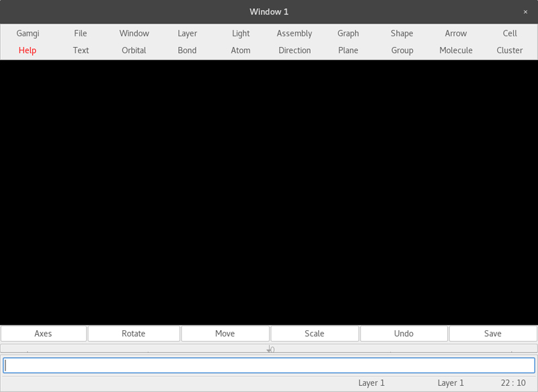Open the Plane menu
This screenshot has width=538, height=392.
348,50
